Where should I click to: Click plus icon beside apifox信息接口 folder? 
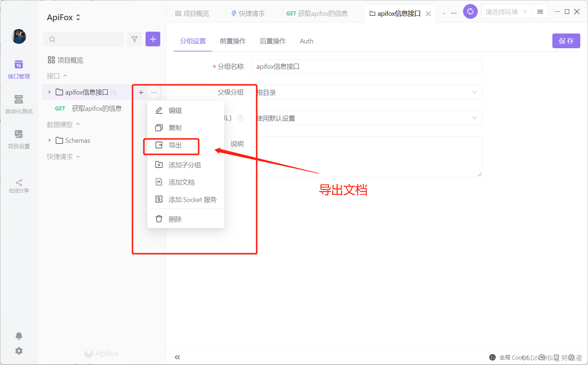coord(141,92)
